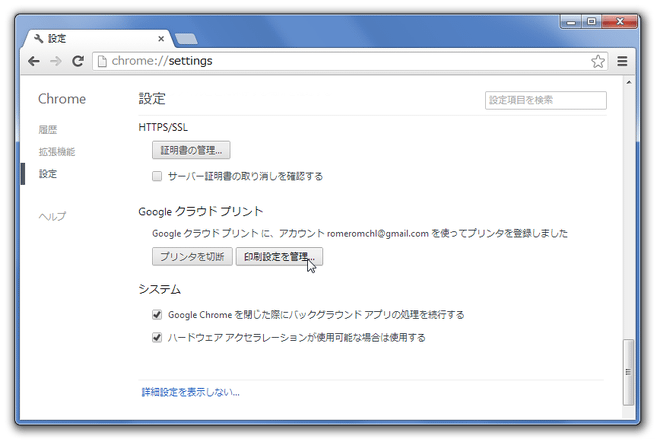Select 設定 in the sidebar

(x=48, y=174)
